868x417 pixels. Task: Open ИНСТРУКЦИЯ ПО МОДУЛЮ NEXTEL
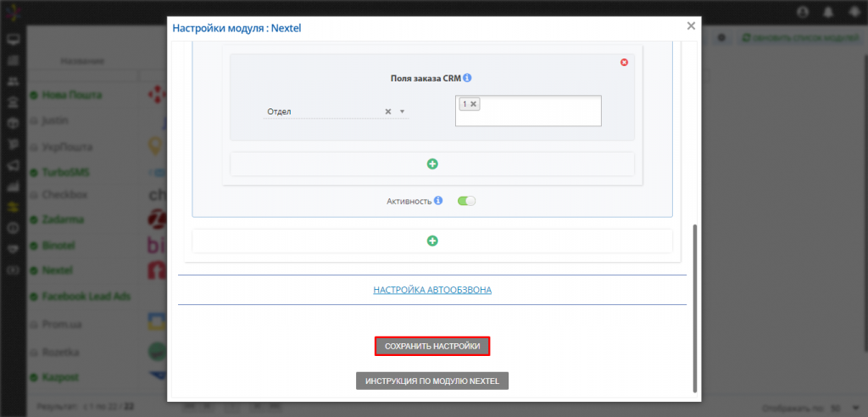click(432, 381)
